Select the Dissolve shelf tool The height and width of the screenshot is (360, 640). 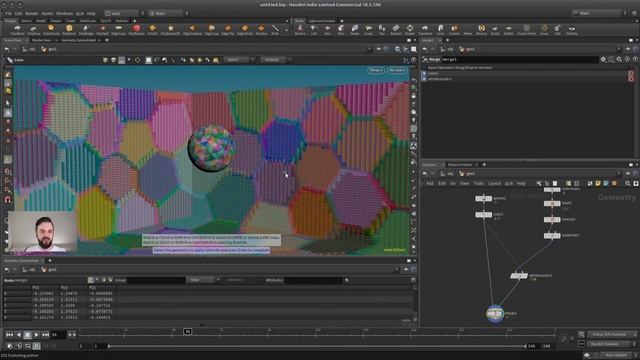261,29
